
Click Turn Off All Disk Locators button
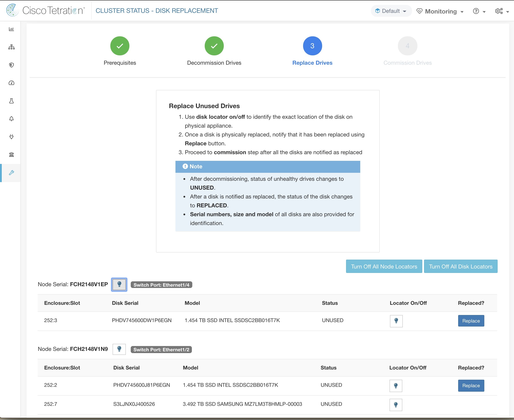[x=461, y=266]
